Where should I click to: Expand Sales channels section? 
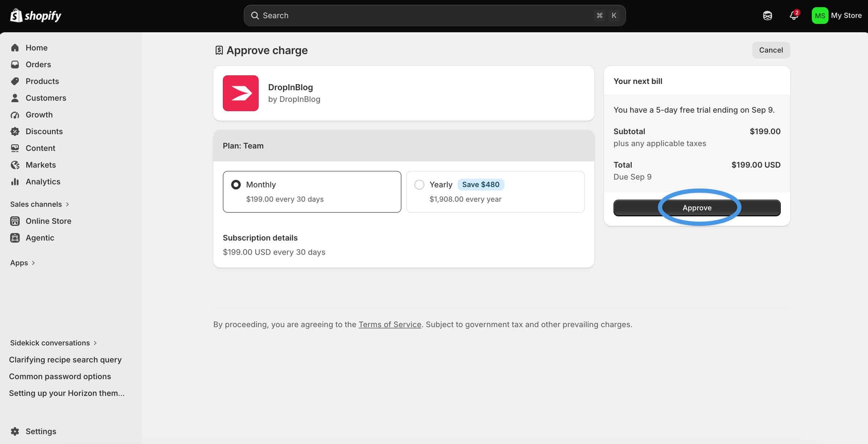point(39,204)
